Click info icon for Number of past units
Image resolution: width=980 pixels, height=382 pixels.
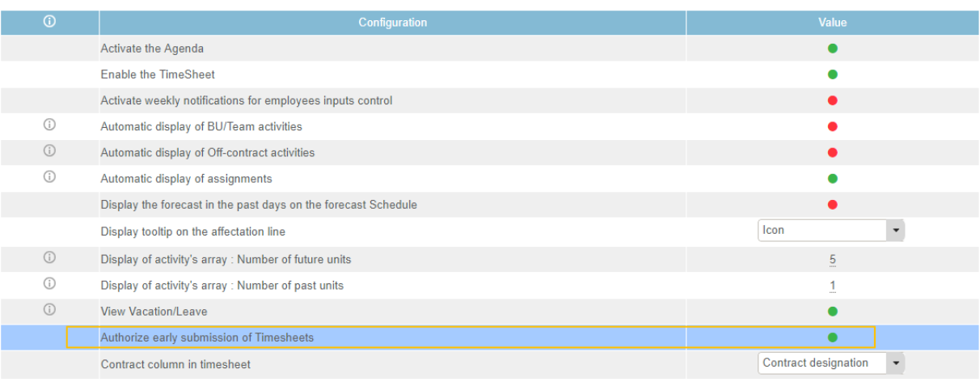click(49, 284)
